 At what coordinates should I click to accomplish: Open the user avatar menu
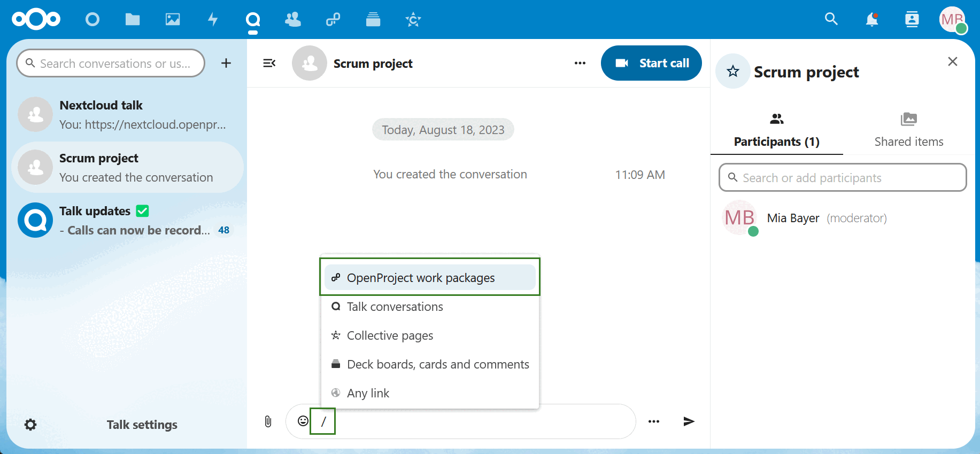[x=953, y=20]
